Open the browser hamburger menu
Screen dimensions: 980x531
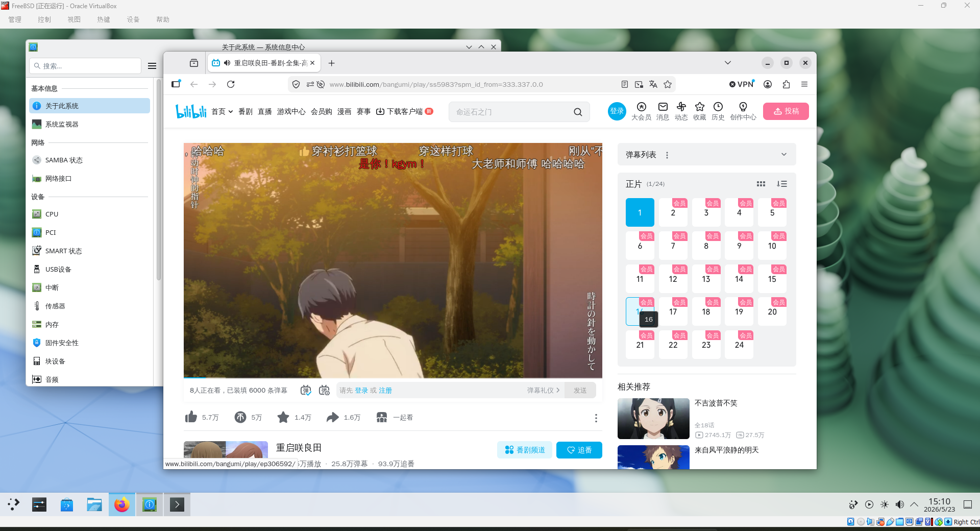[x=804, y=84]
